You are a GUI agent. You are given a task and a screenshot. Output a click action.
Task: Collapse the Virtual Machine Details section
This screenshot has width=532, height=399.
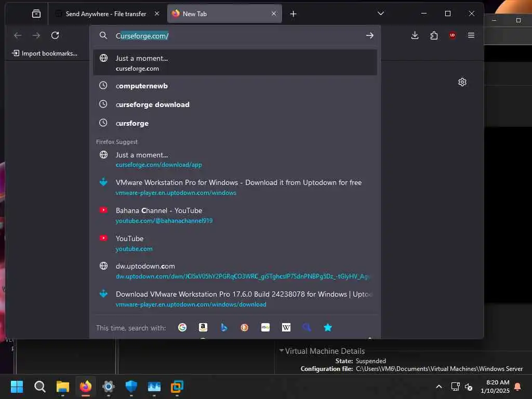281,350
